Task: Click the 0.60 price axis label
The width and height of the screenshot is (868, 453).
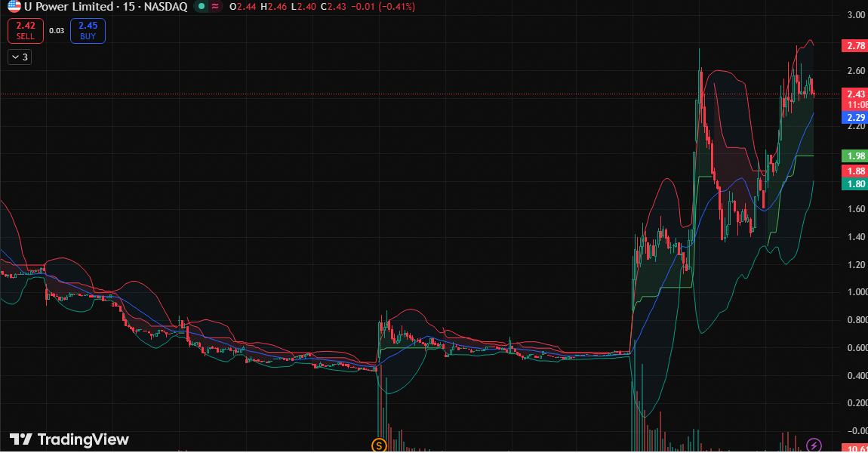Action: [857, 348]
